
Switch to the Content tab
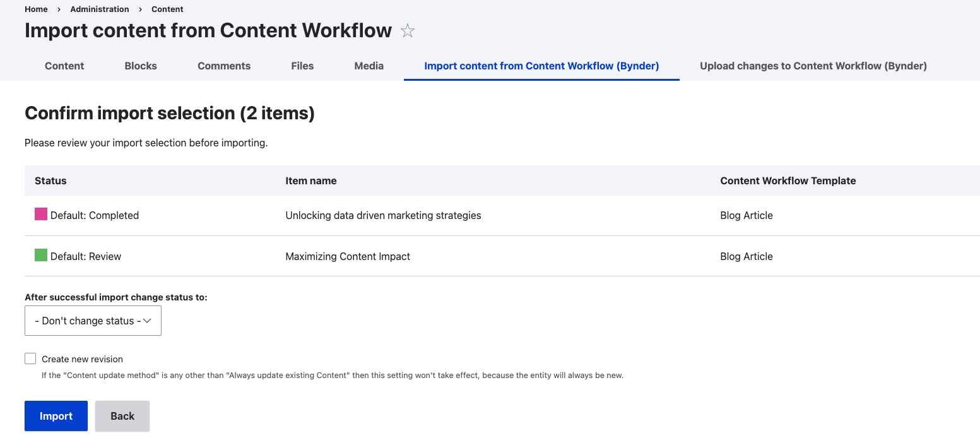coord(64,66)
